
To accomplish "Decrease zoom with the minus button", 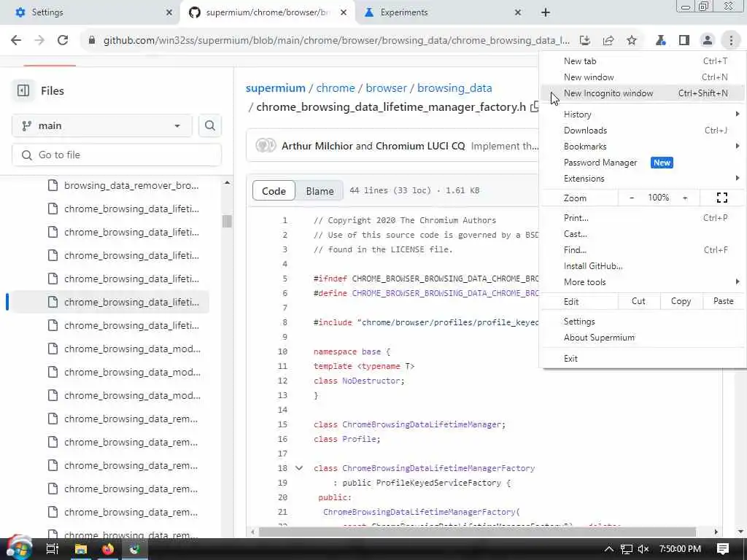I will [x=632, y=198].
